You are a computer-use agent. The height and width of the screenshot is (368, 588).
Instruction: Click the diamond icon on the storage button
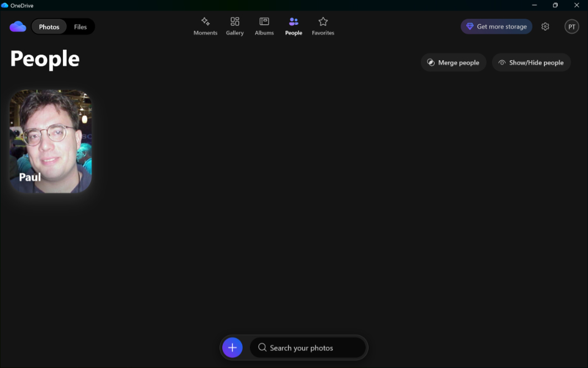click(470, 26)
